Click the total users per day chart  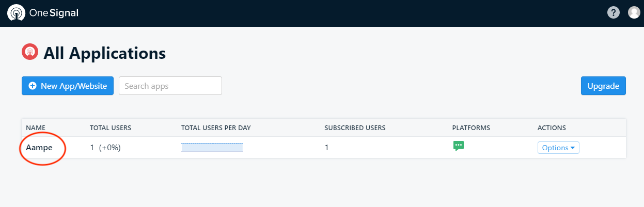click(x=212, y=148)
